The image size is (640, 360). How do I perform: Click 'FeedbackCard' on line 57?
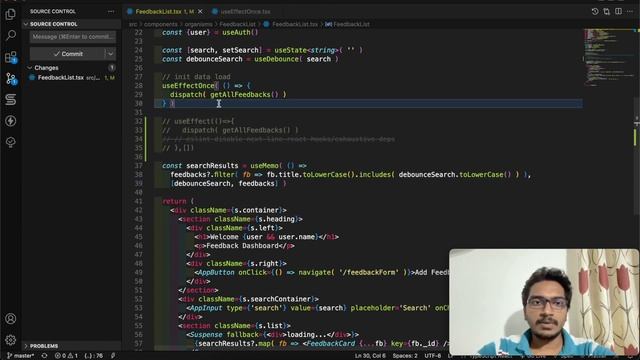click(331, 344)
